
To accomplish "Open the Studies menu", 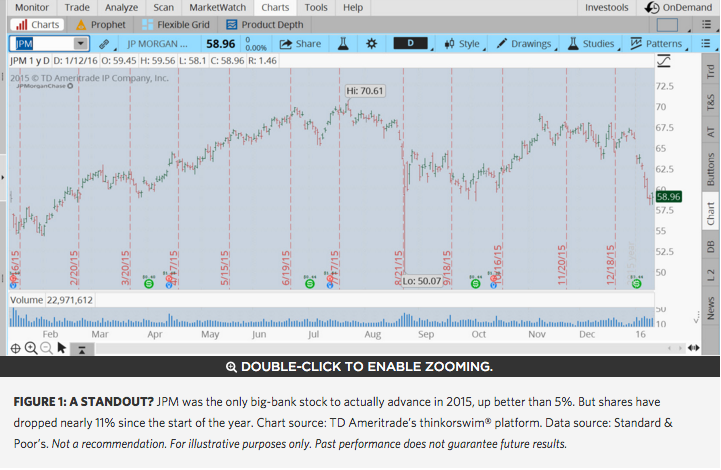I will (591, 44).
